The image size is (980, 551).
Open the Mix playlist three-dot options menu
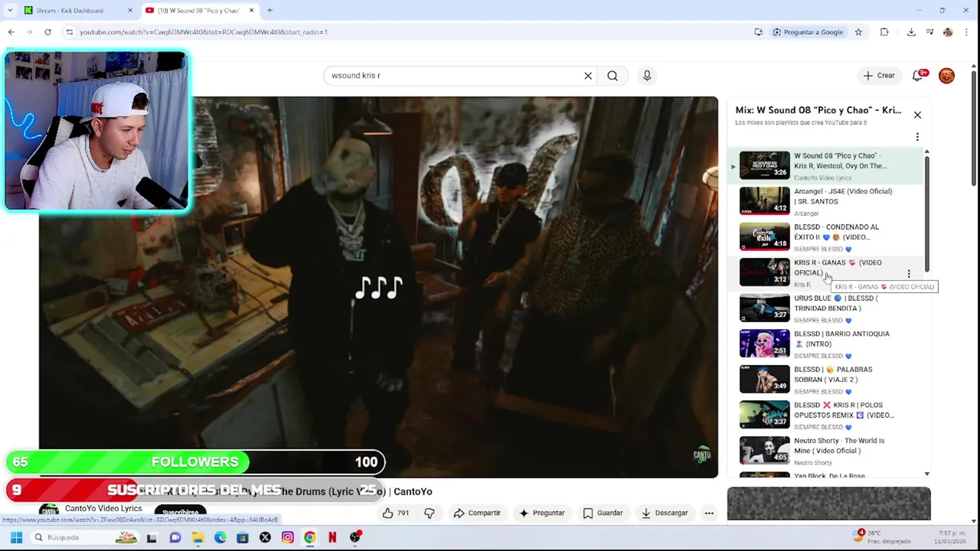click(917, 137)
